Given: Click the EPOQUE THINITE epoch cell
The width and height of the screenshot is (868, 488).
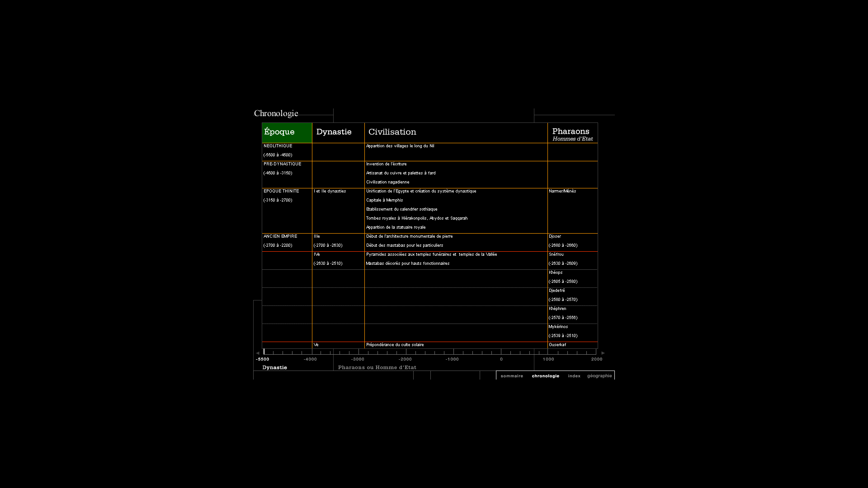Looking at the screenshot, I should [287, 211].
